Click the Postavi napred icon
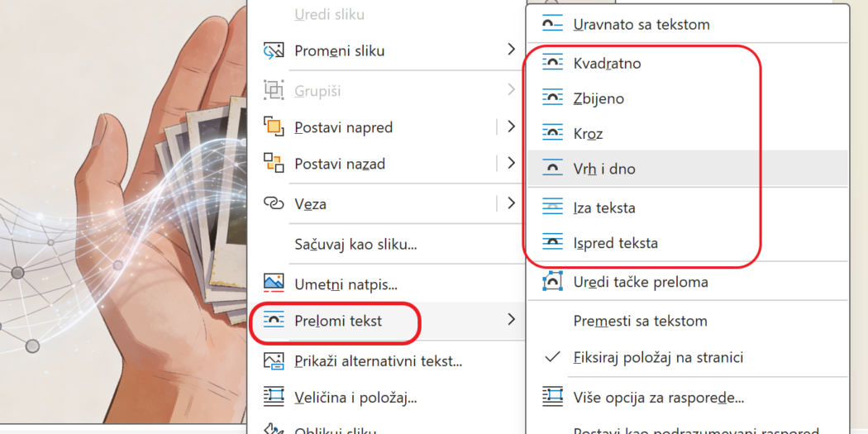Screen dimensions: 868x434 [x=273, y=127]
